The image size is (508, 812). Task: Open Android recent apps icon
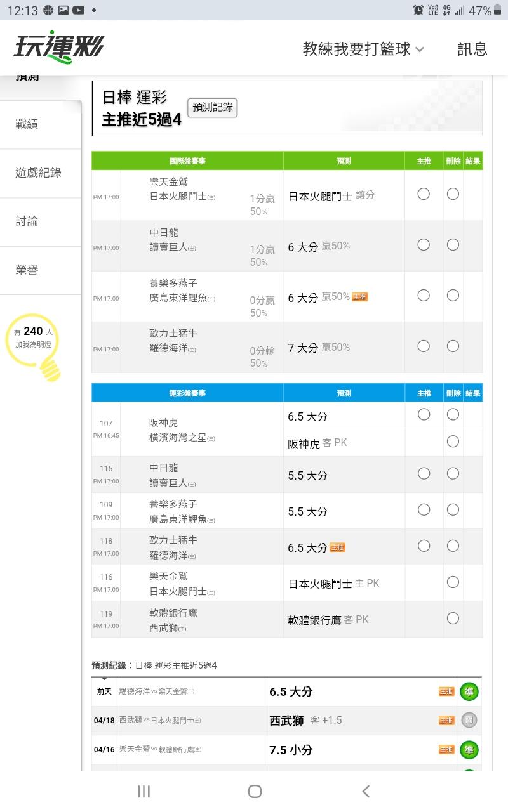click(x=144, y=791)
